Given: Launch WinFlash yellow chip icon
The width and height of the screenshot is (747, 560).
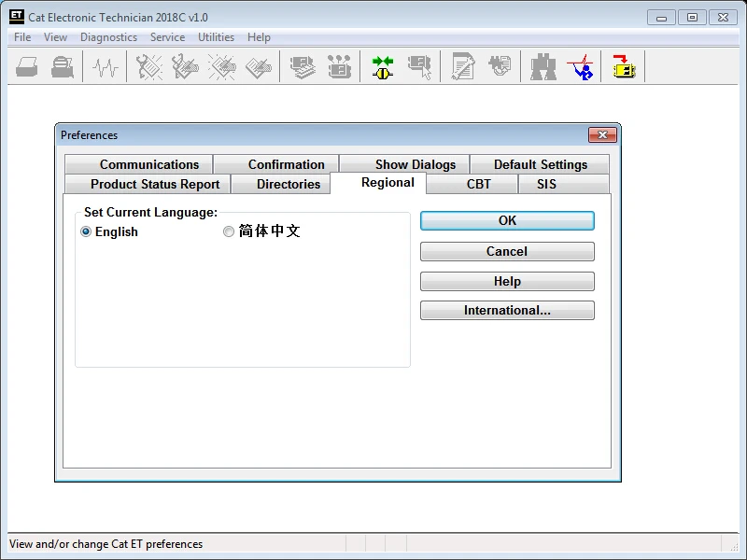Looking at the screenshot, I should 624,66.
